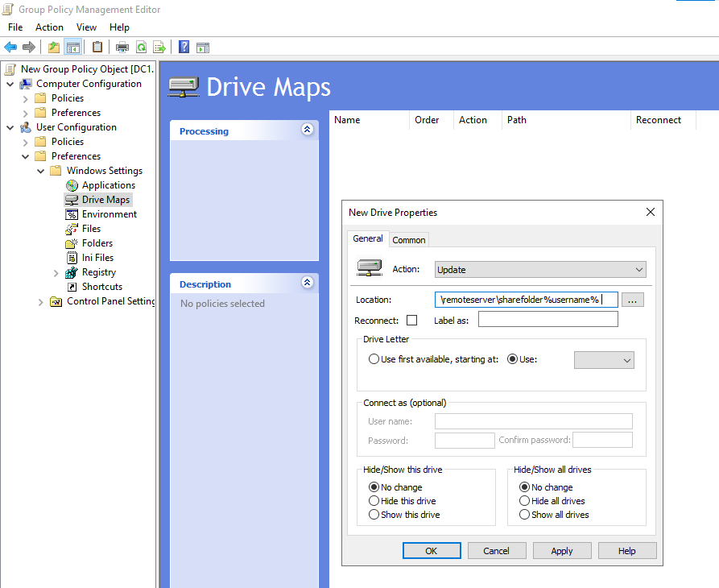The image size is (719, 588).
Task: Select 'Hide all drives' radio
Action: point(524,501)
